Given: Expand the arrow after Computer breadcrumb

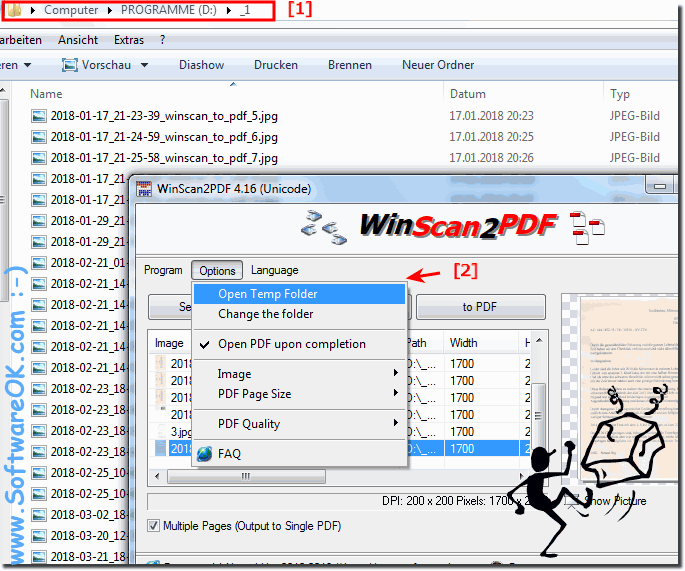Looking at the screenshot, I should pyautogui.click(x=110, y=10).
